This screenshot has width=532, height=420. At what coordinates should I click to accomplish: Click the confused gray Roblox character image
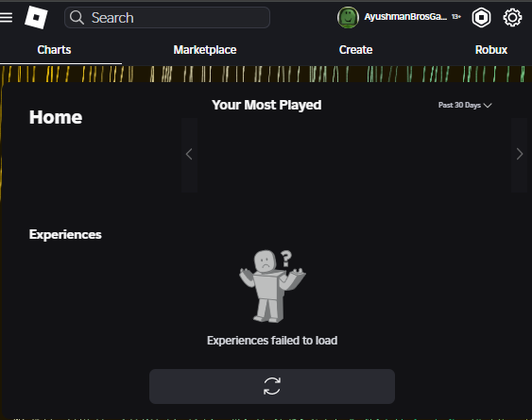272,286
